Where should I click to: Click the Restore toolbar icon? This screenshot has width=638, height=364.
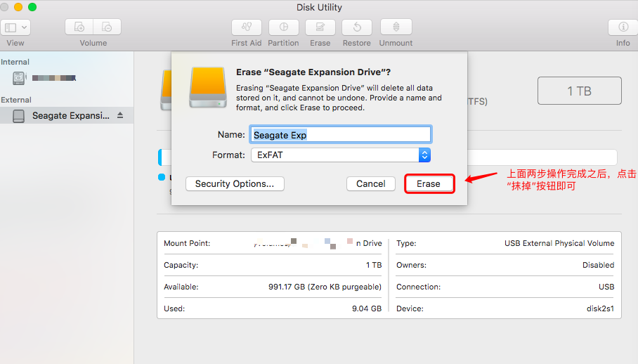[x=357, y=27]
